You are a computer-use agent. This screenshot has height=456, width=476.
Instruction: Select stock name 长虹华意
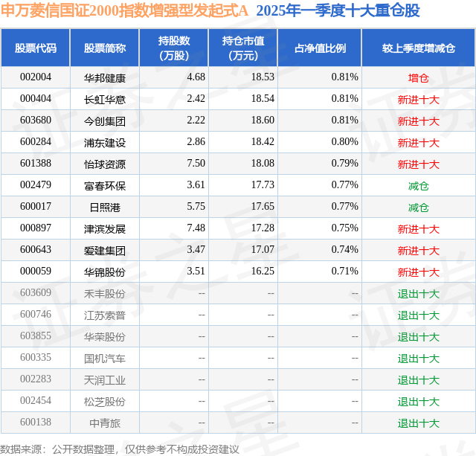coord(105,100)
